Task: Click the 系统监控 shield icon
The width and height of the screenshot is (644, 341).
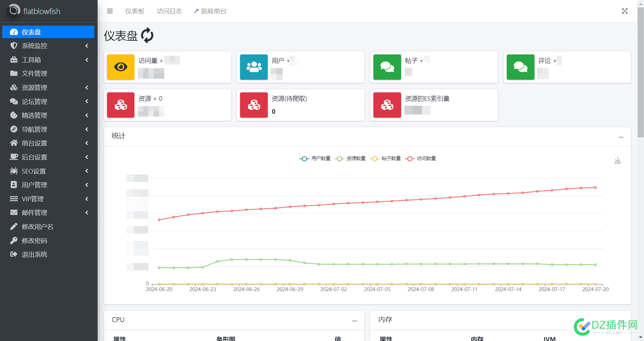Action: tap(14, 46)
